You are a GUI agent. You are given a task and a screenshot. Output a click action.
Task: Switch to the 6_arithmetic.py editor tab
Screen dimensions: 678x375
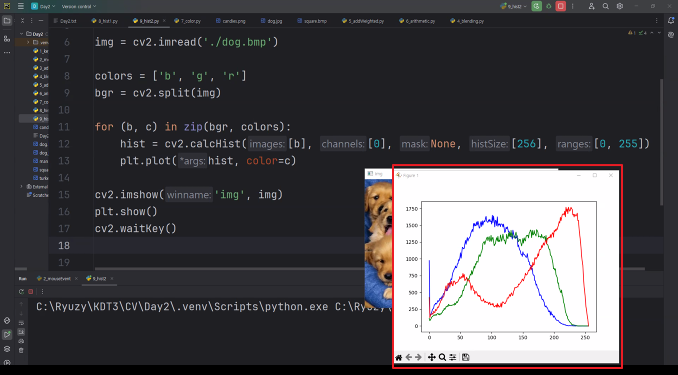417,21
